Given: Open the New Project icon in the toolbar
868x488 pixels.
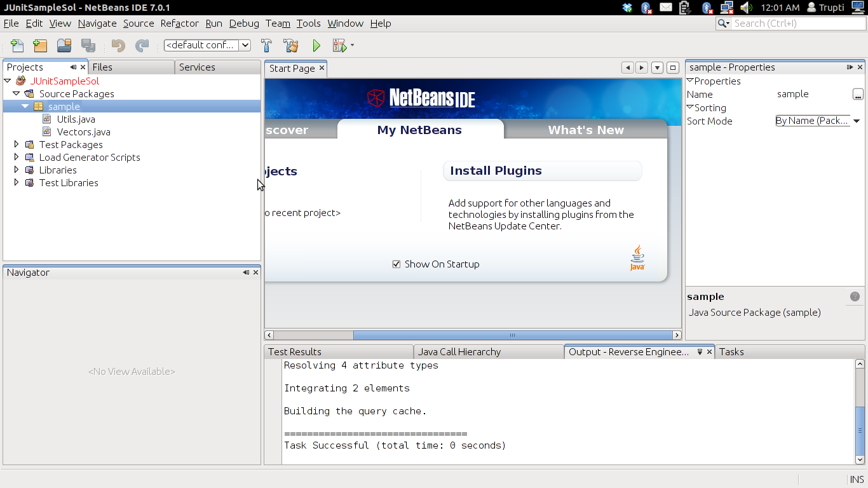Looking at the screenshot, I should click(40, 45).
